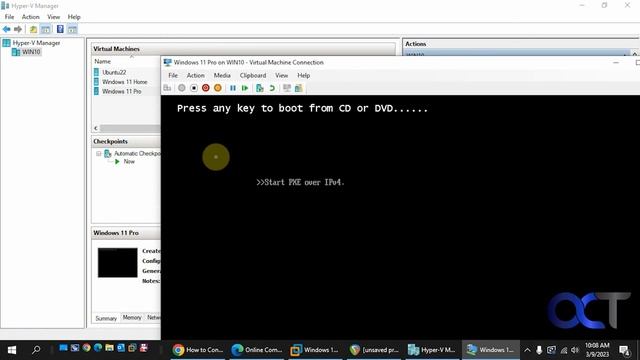This screenshot has width=640, height=360.
Task: Reset the VM using green play icon
Action: tap(245, 88)
